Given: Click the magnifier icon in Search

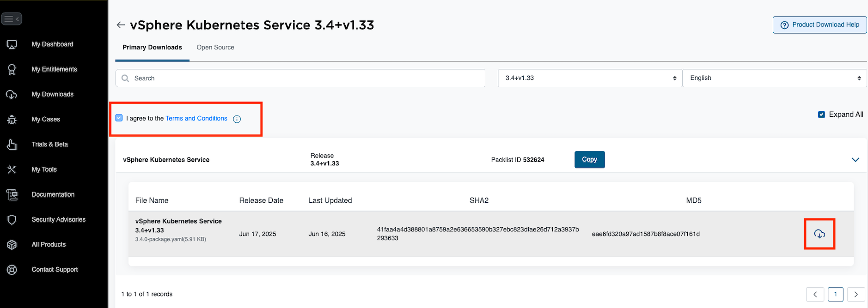Looking at the screenshot, I should (x=125, y=79).
